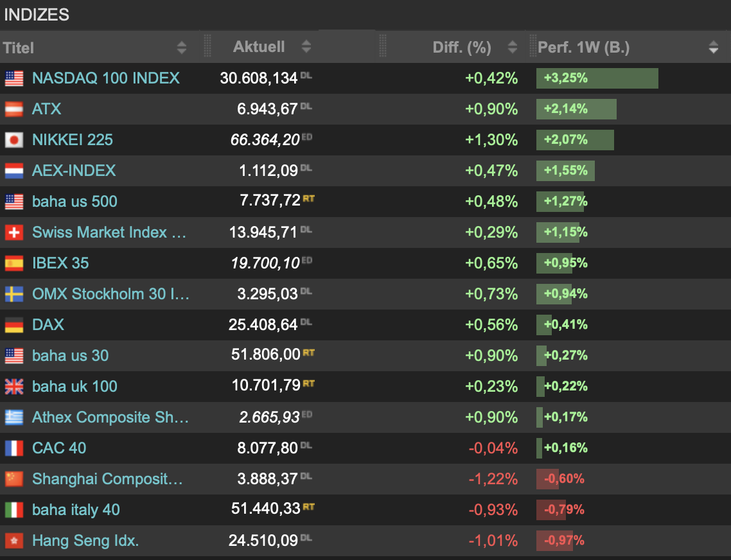Click the column grip handle left of Diff. (%)

(383, 46)
